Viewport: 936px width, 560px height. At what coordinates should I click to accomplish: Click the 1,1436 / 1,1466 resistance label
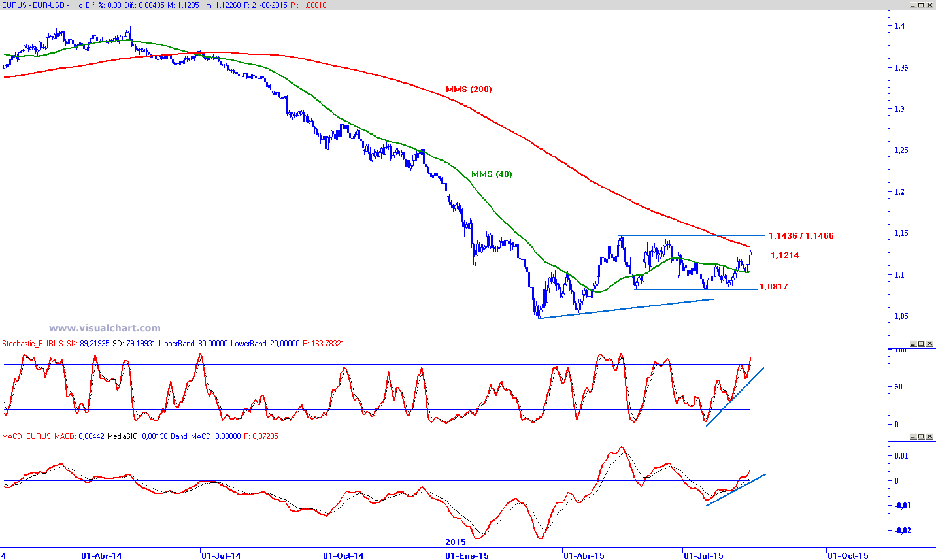coord(801,236)
